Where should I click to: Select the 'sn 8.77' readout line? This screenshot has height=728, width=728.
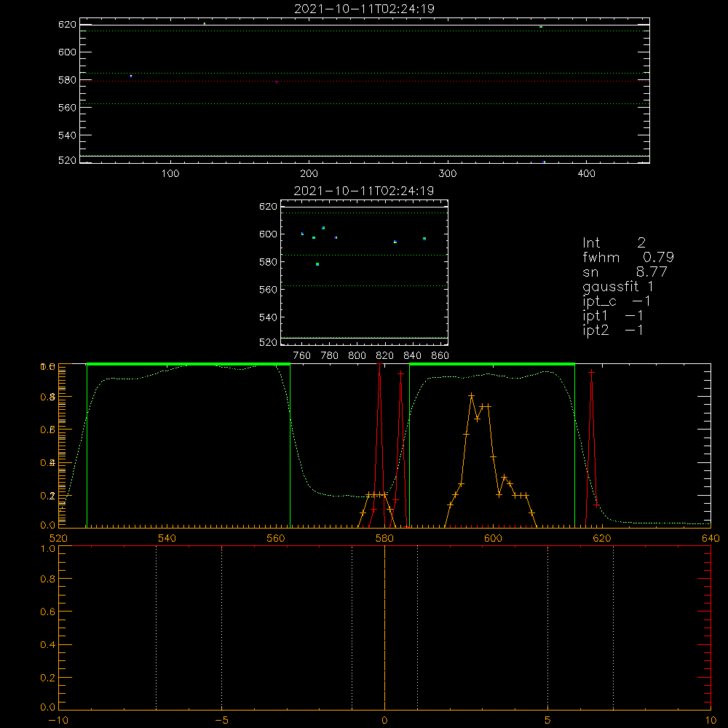click(625, 272)
